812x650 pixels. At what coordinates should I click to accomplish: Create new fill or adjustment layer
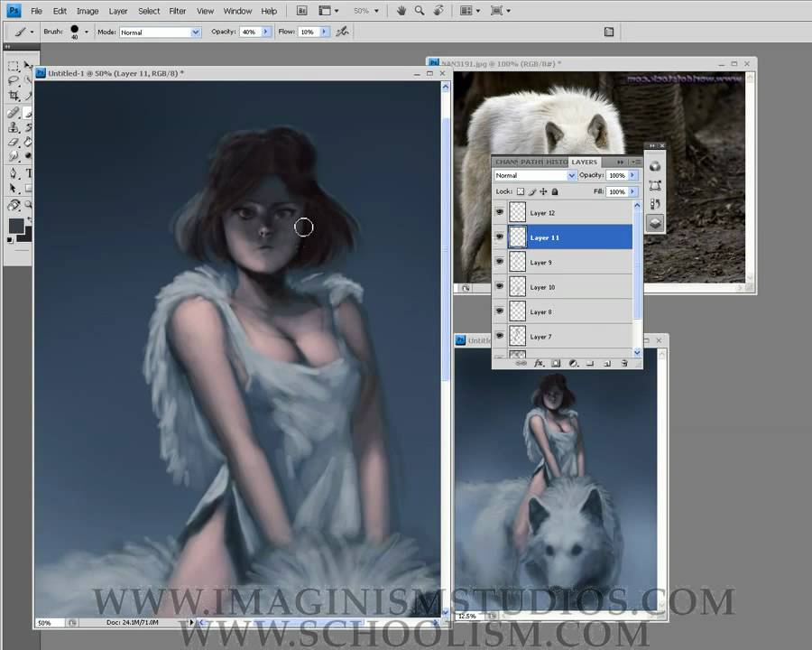pyautogui.click(x=573, y=363)
